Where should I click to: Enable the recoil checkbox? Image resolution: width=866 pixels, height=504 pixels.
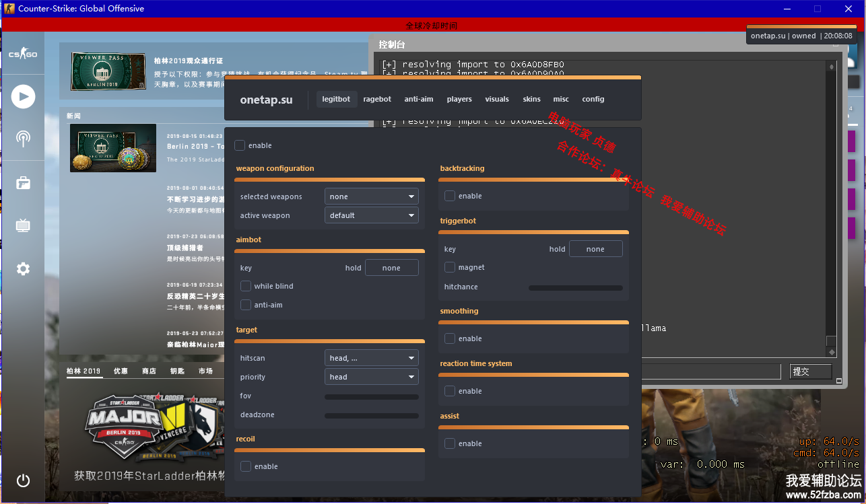coord(246,466)
